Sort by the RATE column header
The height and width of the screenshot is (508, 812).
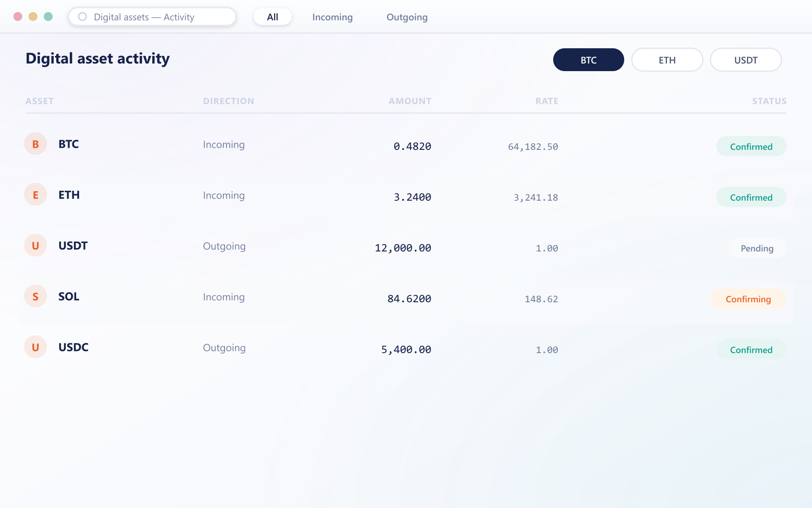(x=546, y=101)
